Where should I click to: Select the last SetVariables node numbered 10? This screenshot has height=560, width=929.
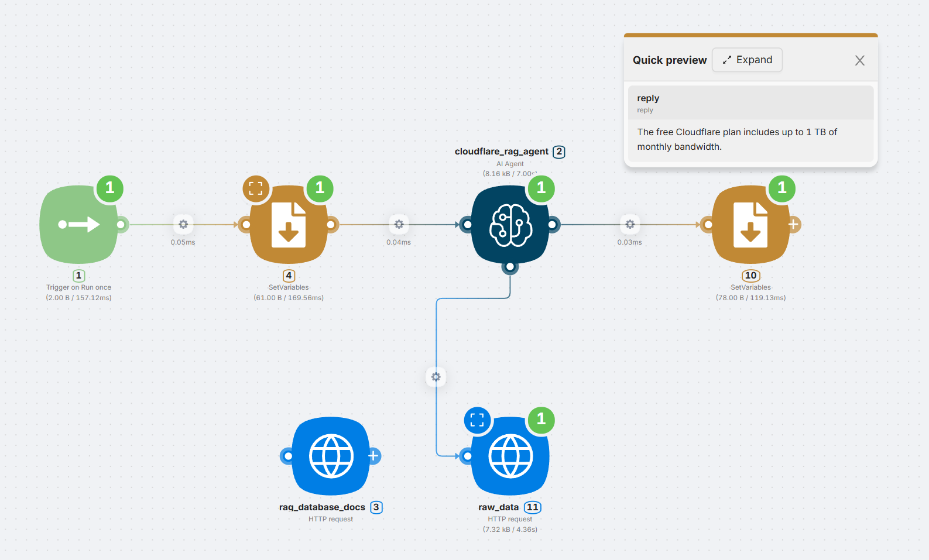tap(750, 225)
